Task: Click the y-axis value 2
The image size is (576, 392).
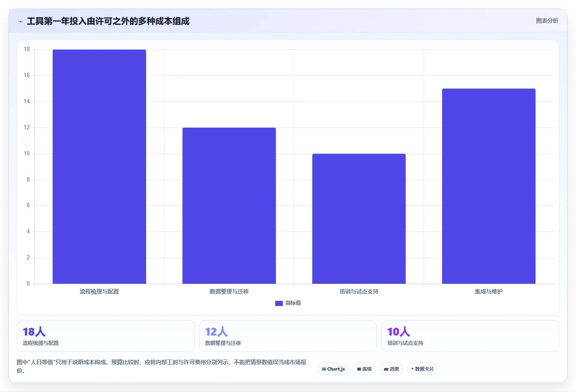Action: pyautogui.click(x=28, y=258)
